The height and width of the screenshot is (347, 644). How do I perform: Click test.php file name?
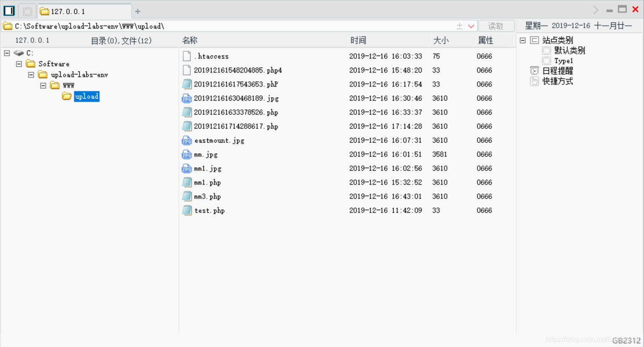[210, 211]
